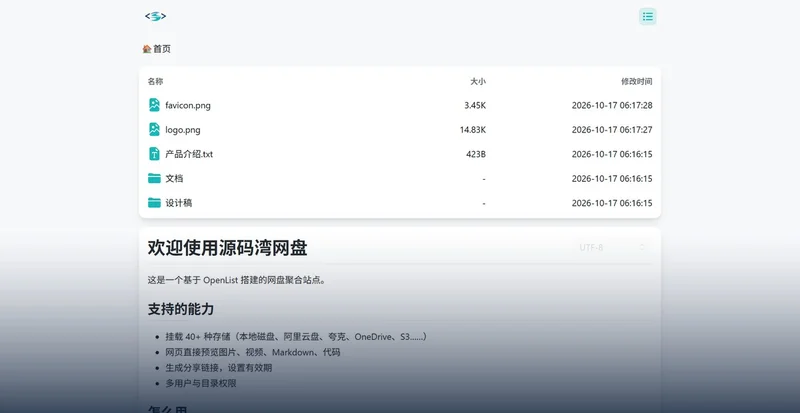This screenshot has height=413, width=800.
Task: Click the 产品介绍.txt text file icon
Action: [x=154, y=154]
